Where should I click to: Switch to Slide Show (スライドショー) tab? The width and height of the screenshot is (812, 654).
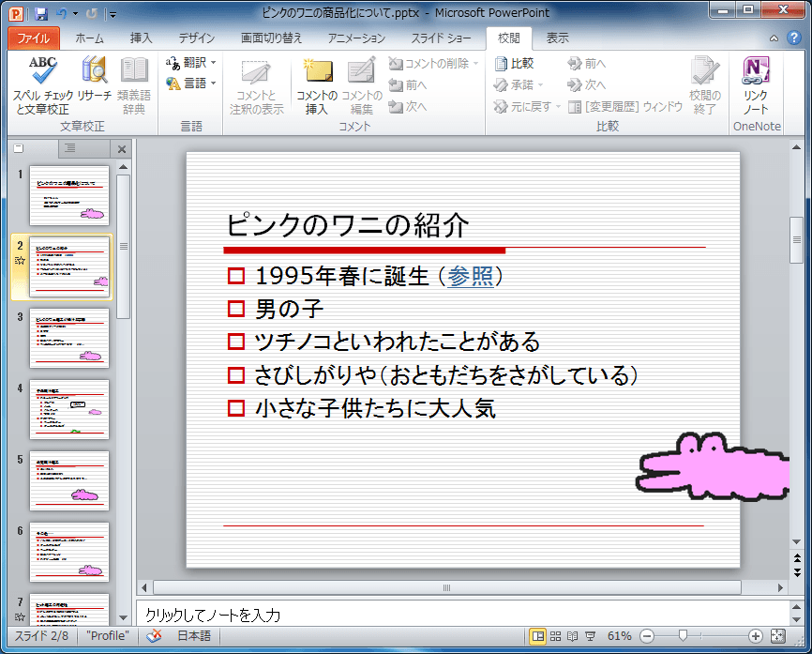pos(441,38)
